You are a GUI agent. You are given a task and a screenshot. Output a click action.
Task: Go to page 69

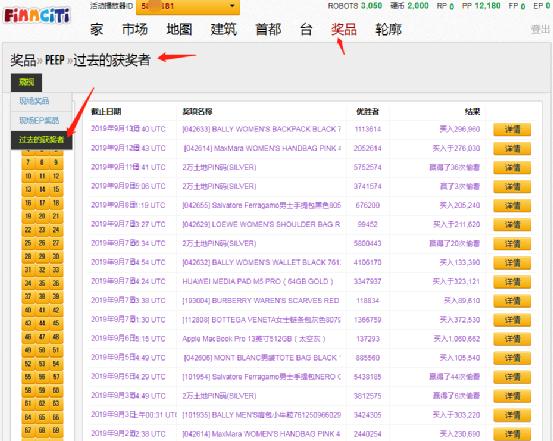click(x=56, y=430)
